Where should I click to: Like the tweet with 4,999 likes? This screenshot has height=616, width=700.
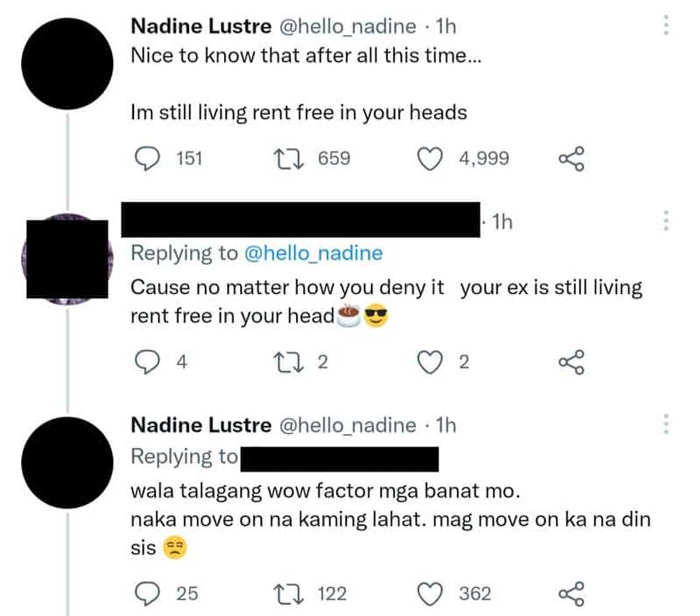pos(429,159)
